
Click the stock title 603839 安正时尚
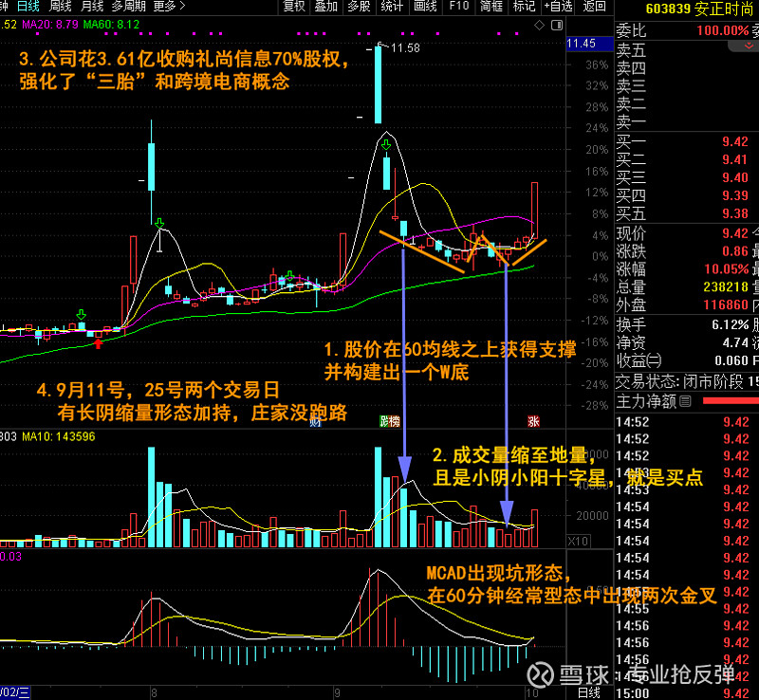pyautogui.click(x=699, y=9)
